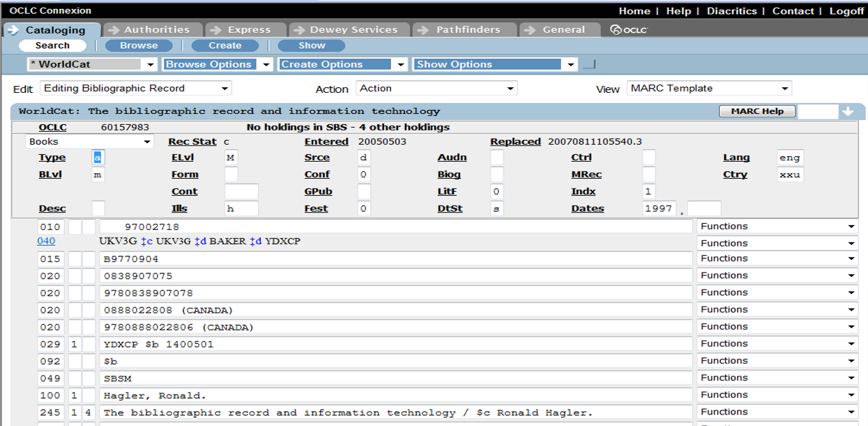Viewport: 868px width, 426px height.
Task: Click the OCLC logo in tab bar
Action: (628, 30)
